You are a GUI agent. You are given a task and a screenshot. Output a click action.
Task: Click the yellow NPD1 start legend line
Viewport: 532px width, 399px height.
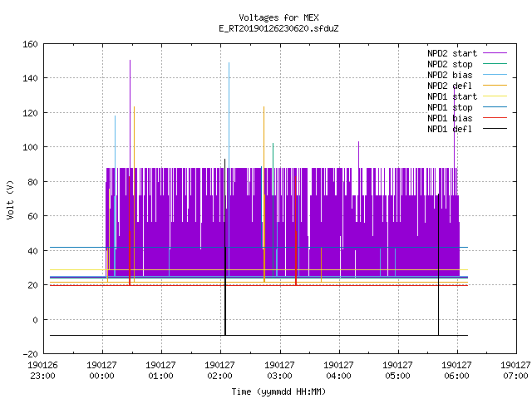pos(495,96)
